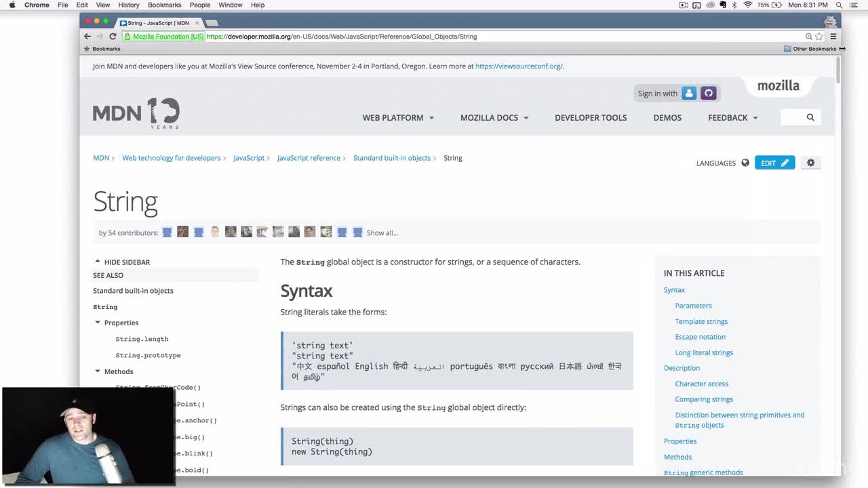The width and height of the screenshot is (868, 488).
Task: Open Spotlight search in menu bar
Action: pyautogui.click(x=840, y=5)
